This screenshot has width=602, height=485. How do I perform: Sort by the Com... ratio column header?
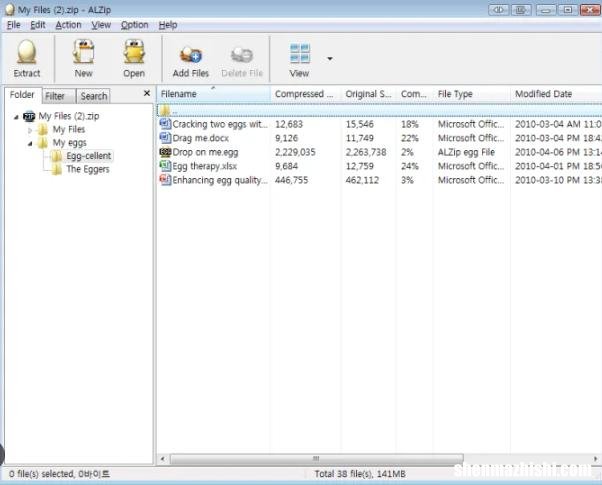click(x=415, y=94)
